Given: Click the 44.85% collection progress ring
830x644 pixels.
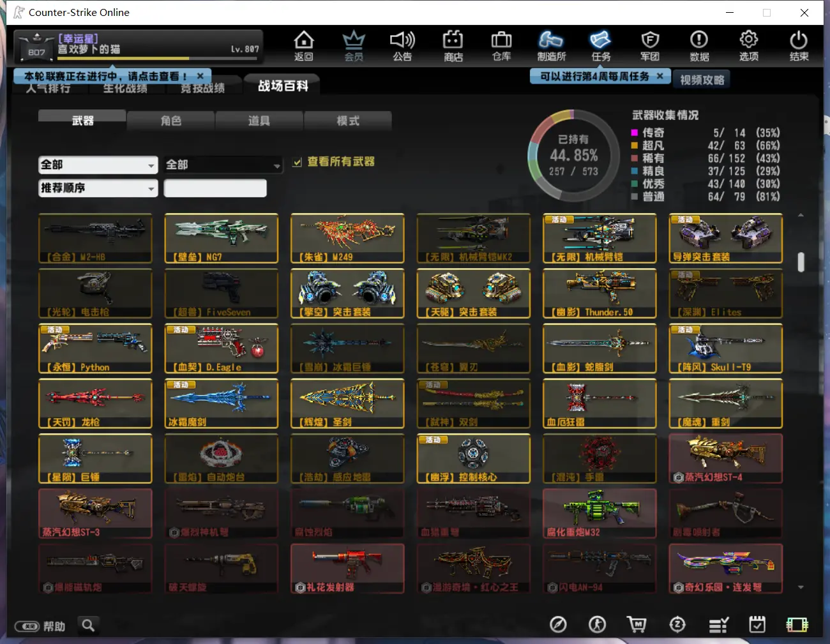Looking at the screenshot, I should click(x=573, y=155).
